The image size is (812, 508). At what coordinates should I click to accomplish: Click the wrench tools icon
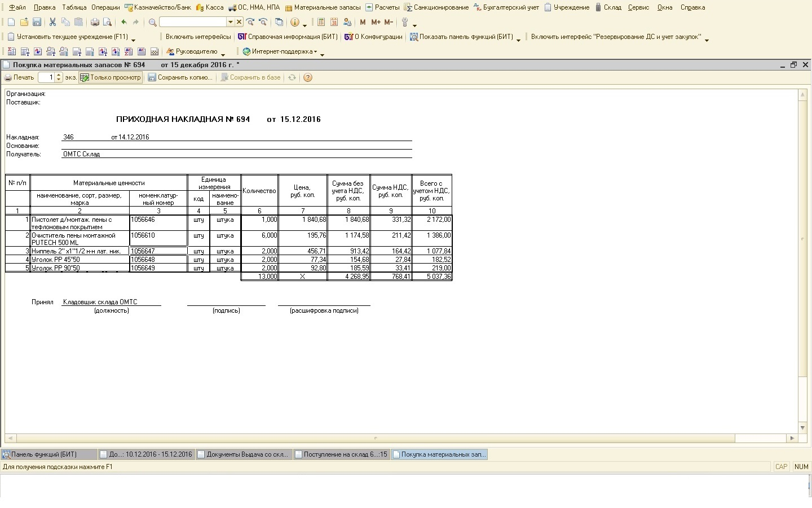405,22
